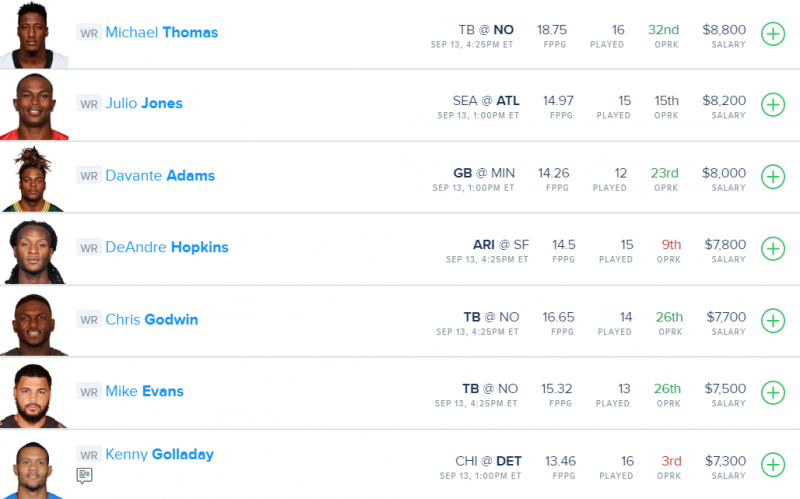The width and height of the screenshot is (800, 499).
Task: Open Chris Godwin name link
Action: pos(152,319)
